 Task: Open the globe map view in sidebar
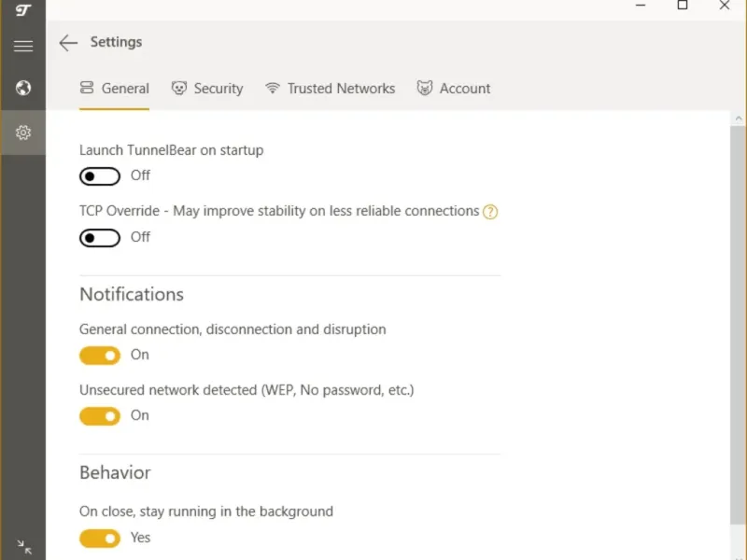[x=22, y=88]
